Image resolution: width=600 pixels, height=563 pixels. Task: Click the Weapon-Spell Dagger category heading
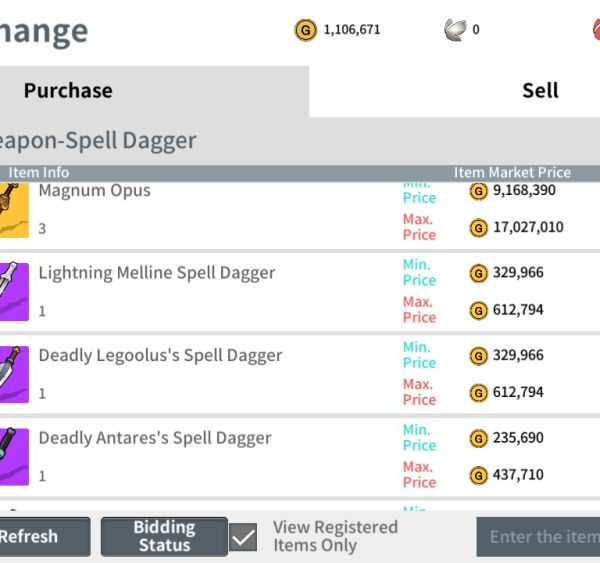[x=96, y=141]
